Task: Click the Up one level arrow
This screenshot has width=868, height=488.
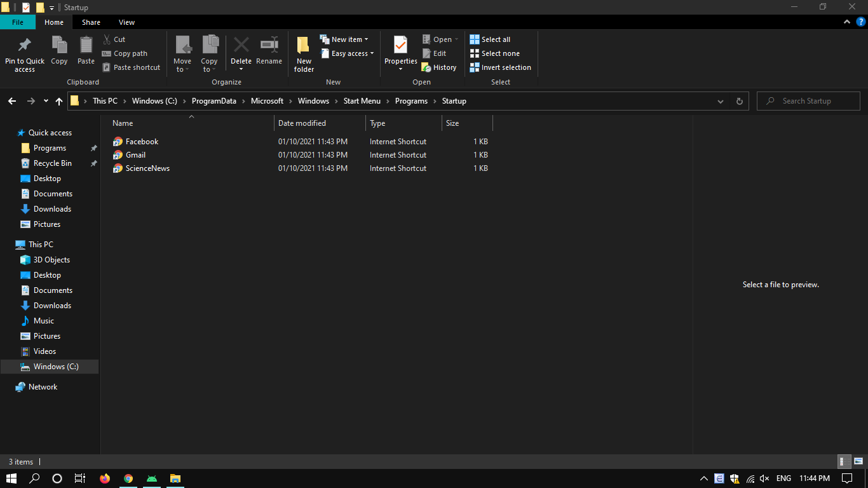Action: (59, 101)
